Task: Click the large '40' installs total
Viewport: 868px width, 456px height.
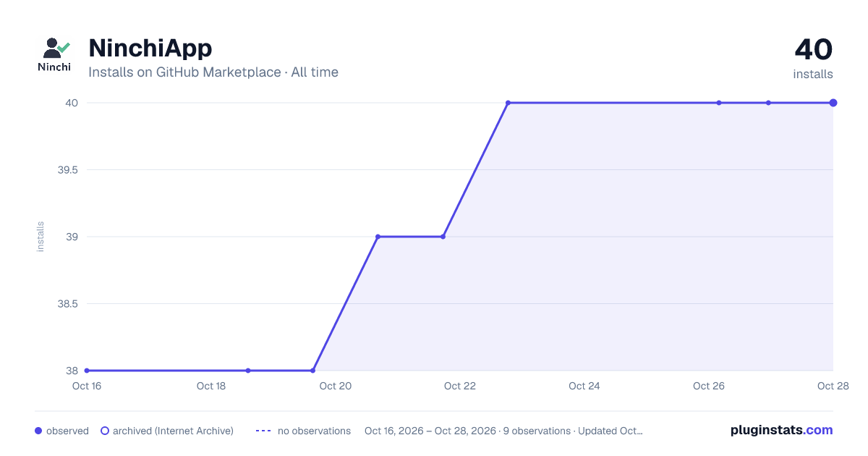Action: 814,50
